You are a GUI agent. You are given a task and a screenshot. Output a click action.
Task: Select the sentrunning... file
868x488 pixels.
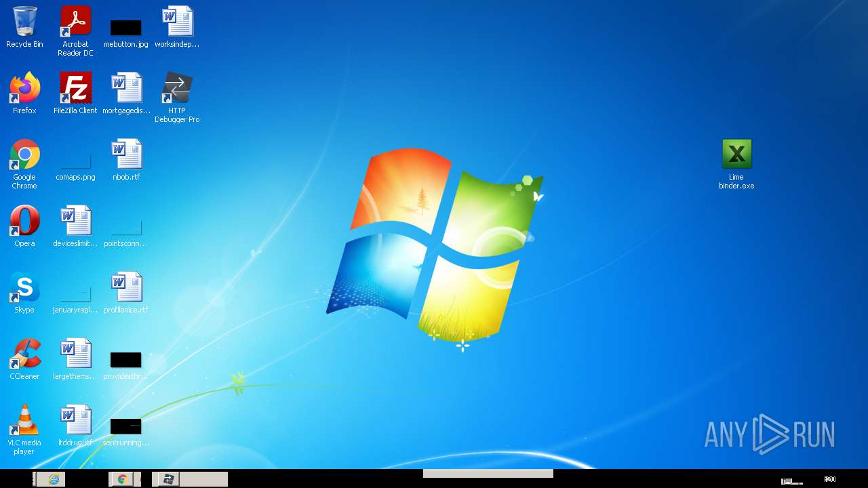(126, 432)
